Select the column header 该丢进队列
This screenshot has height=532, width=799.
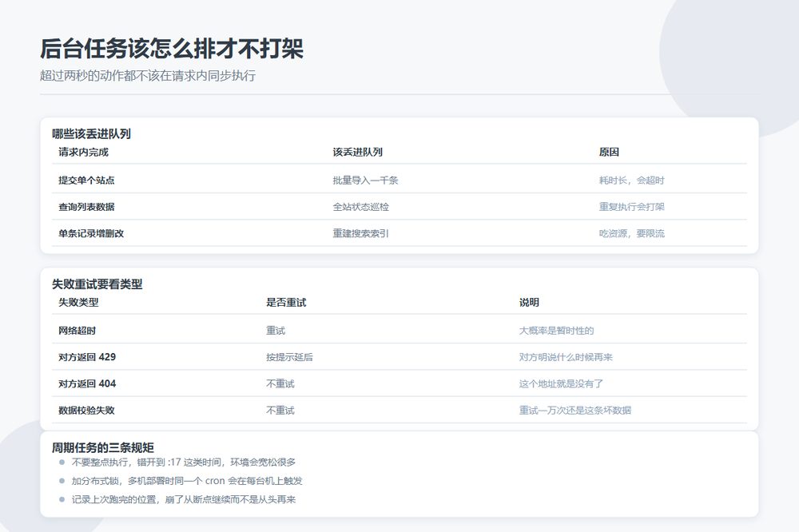coord(358,152)
